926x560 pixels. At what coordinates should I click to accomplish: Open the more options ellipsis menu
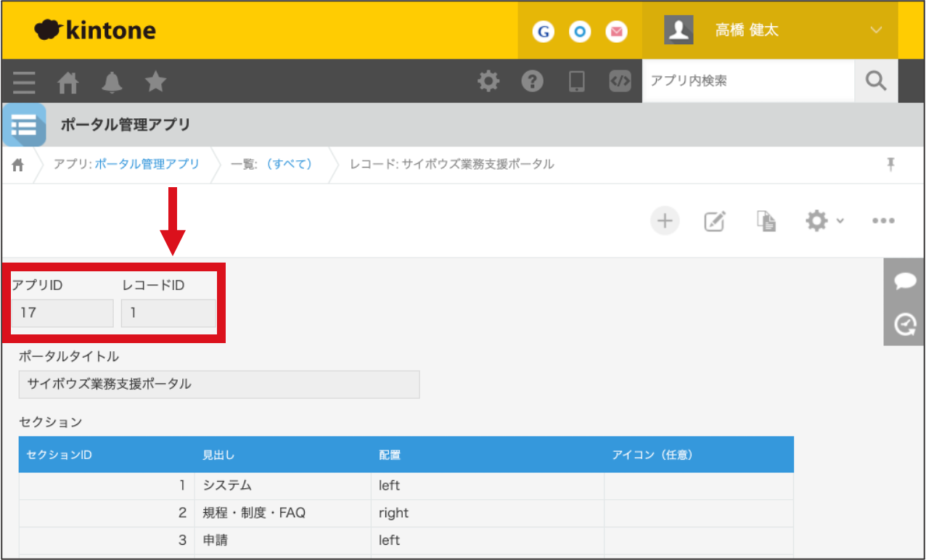point(883,221)
